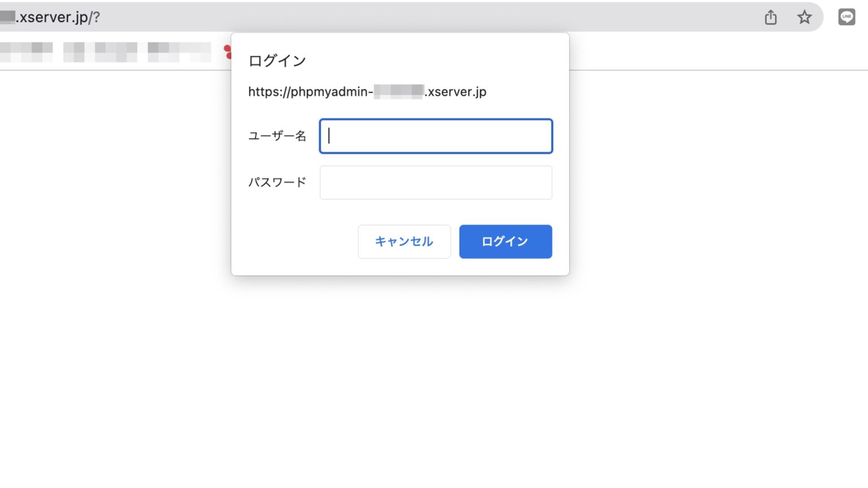Screen dimensions: 868x488
Task: Click the ログイン dialog title
Action: click(x=276, y=60)
